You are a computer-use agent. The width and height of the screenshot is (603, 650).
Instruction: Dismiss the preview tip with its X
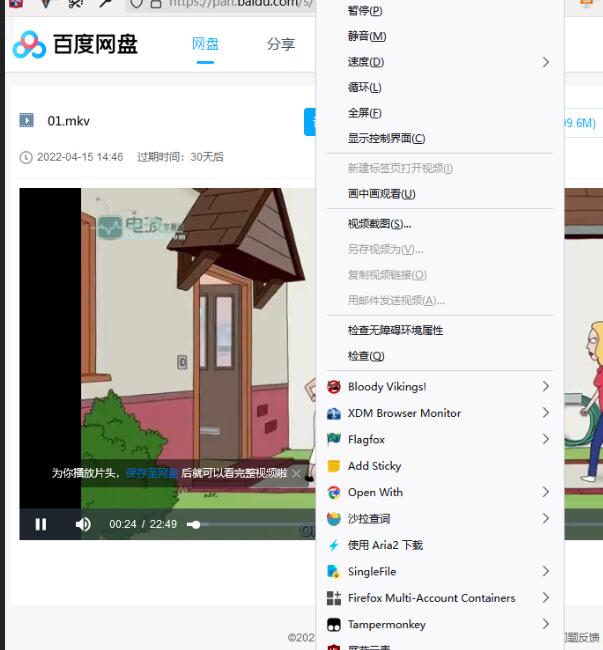[x=296, y=473]
